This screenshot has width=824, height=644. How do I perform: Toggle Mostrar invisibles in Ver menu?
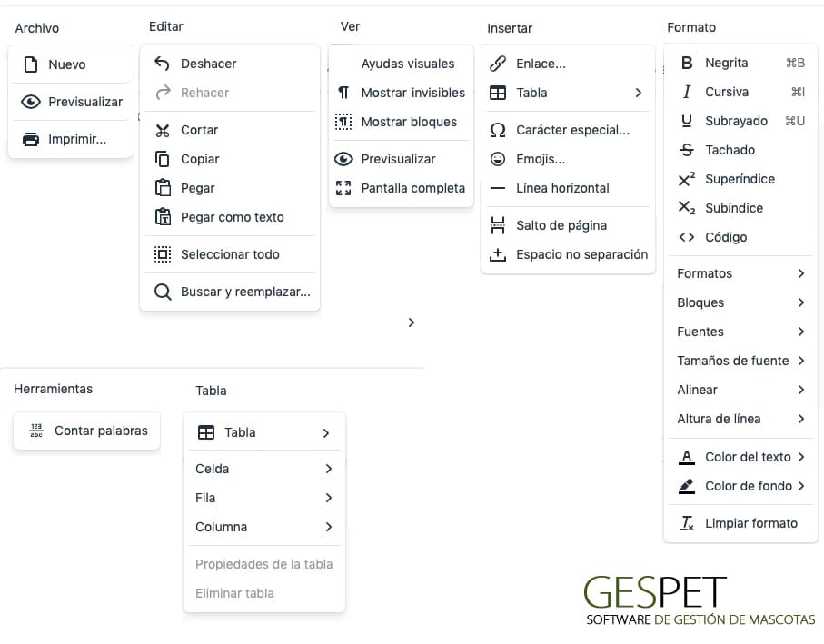click(x=401, y=93)
